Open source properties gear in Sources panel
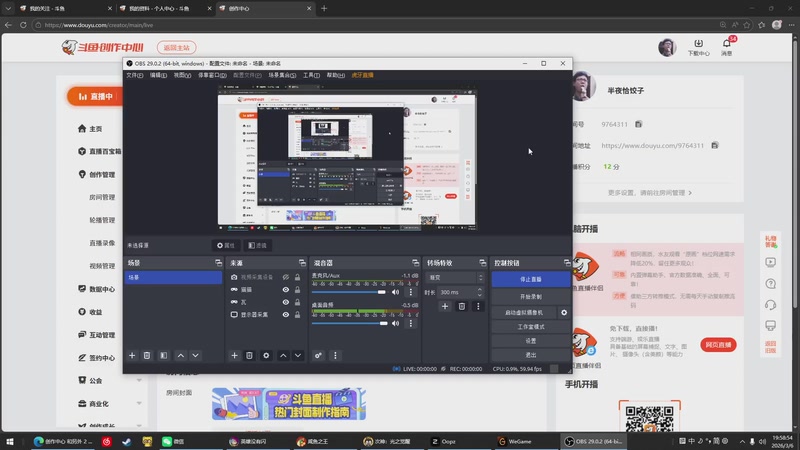Image resolution: width=800 pixels, height=450 pixels. tap(266, 355)
